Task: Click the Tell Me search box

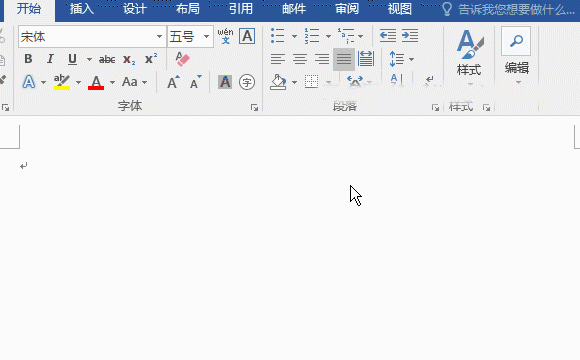Action: (x=509, y=10)
